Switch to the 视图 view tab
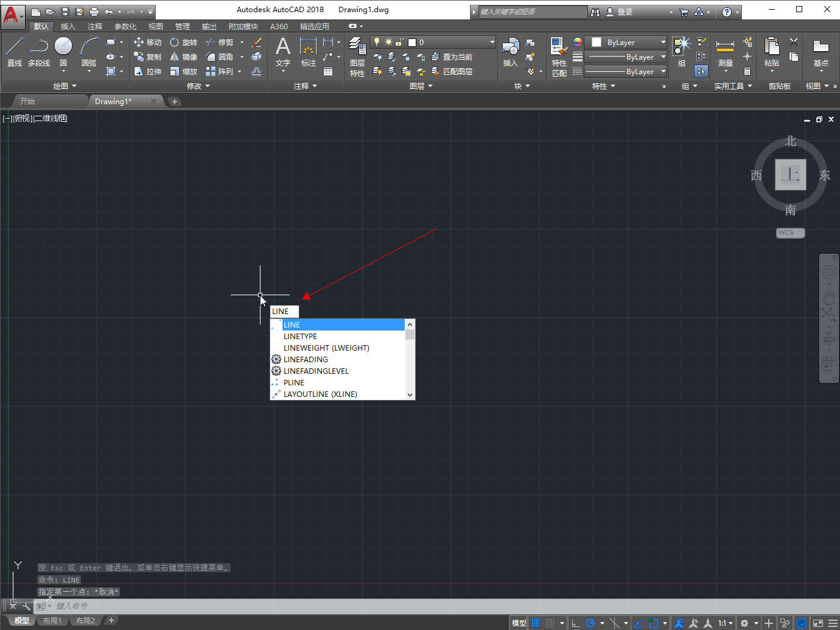Viewport: 840px width, 630px height. [156, 26]
